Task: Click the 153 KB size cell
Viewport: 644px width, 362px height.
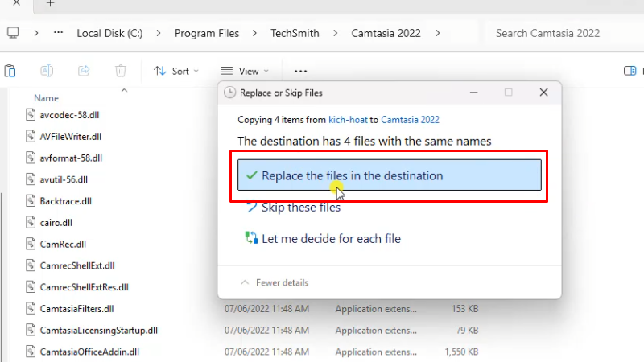Action: (464, 309)
